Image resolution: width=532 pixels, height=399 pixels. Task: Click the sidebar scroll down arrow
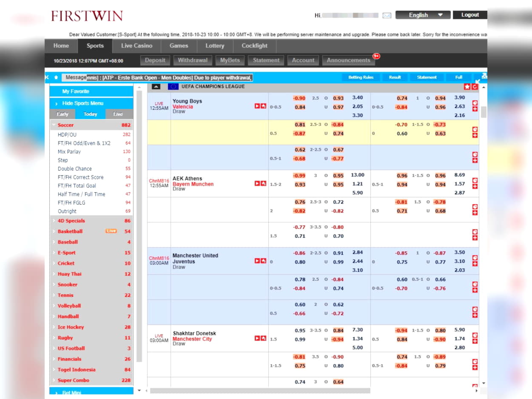(139, 390)
